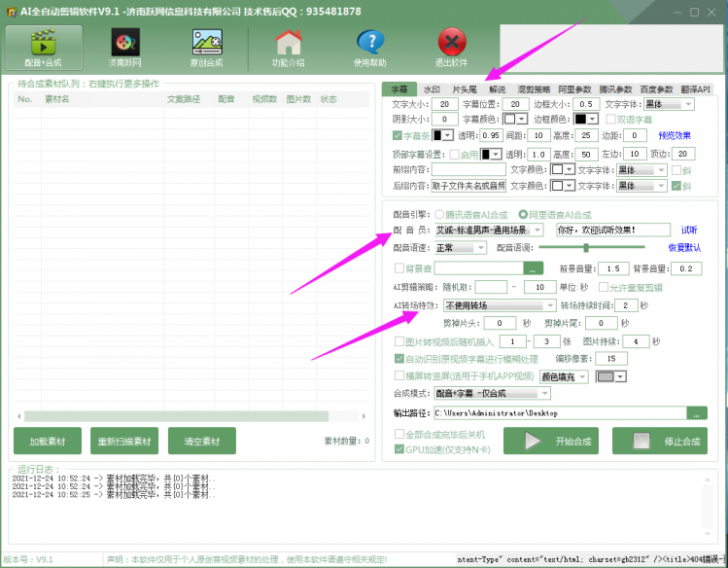Click the 开始合成 button
The height and width of the screenshot is (568, 728).
[551, 441]
